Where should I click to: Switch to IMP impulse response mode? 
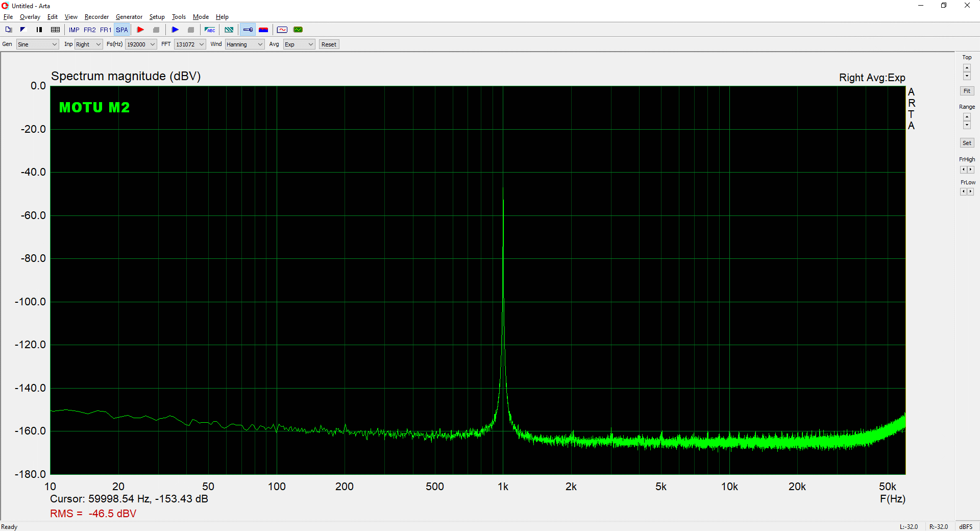pyautogui.click(x=74, y=30)
